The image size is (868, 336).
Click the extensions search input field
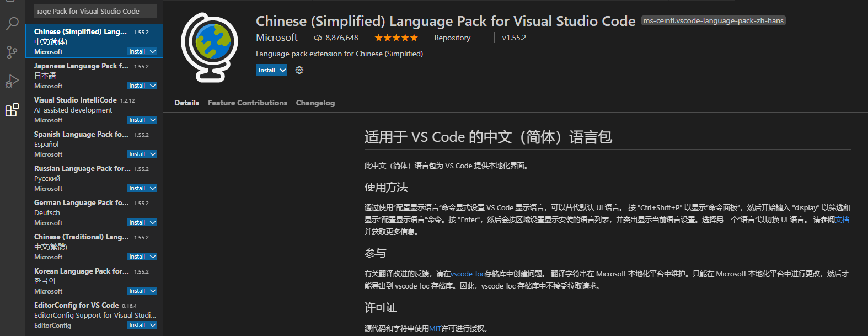(95, 11)
